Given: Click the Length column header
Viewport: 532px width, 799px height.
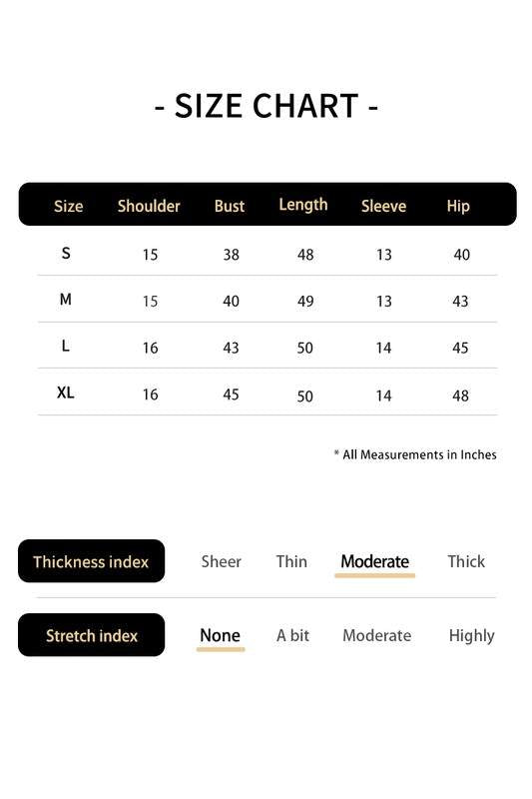Looking at the screenshot, I should (x=302, y=205).
